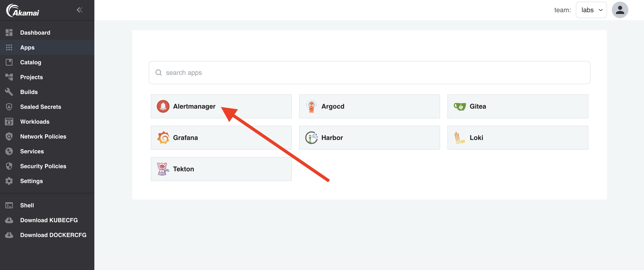
Task: Navigate to Sealed Secrets
Action: (x=41, y=107)
